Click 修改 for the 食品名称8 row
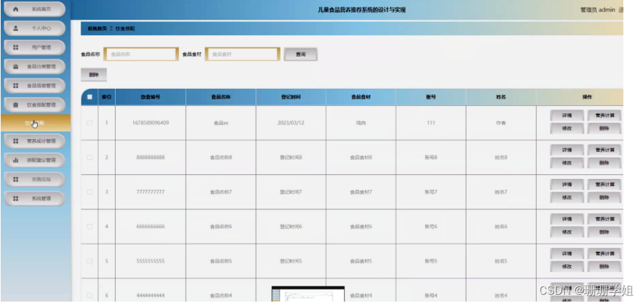Image resolution: width=644 pixels, height=303 pixels. tap(567, 163)
